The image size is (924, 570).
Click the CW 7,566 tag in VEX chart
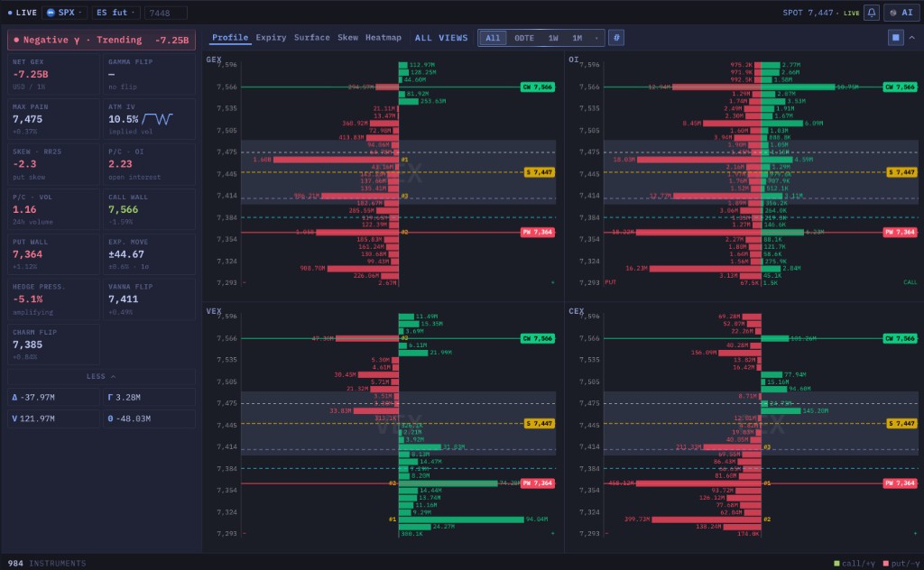pyautogui.click(x=538, y=338)
